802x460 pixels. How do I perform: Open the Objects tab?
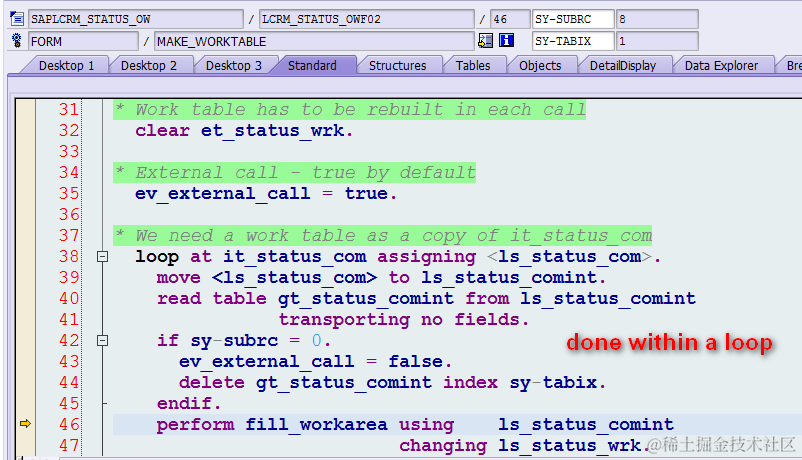(x=540, y=65)
